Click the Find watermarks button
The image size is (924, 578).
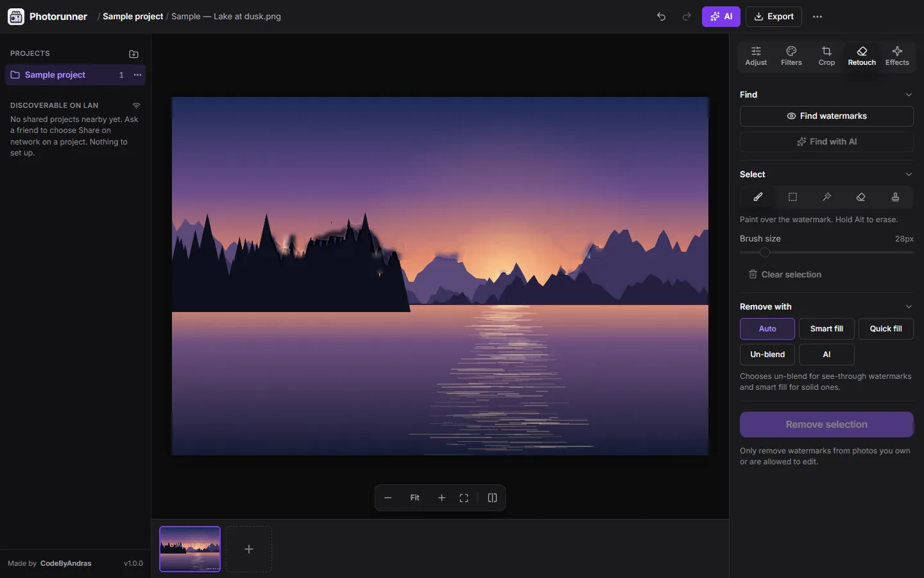(826, 116)
